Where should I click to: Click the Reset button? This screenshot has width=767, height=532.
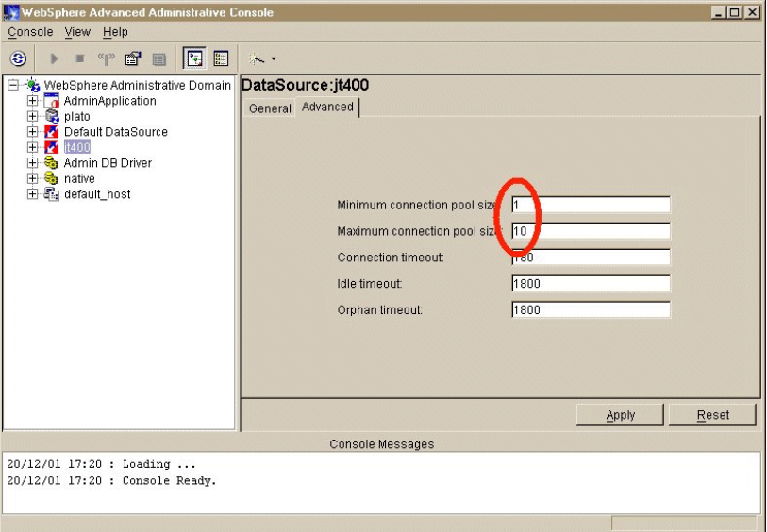pos(712,415)
